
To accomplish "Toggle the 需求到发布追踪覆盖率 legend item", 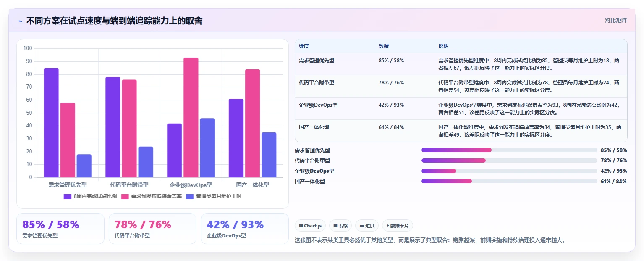I will click(152, 196).
